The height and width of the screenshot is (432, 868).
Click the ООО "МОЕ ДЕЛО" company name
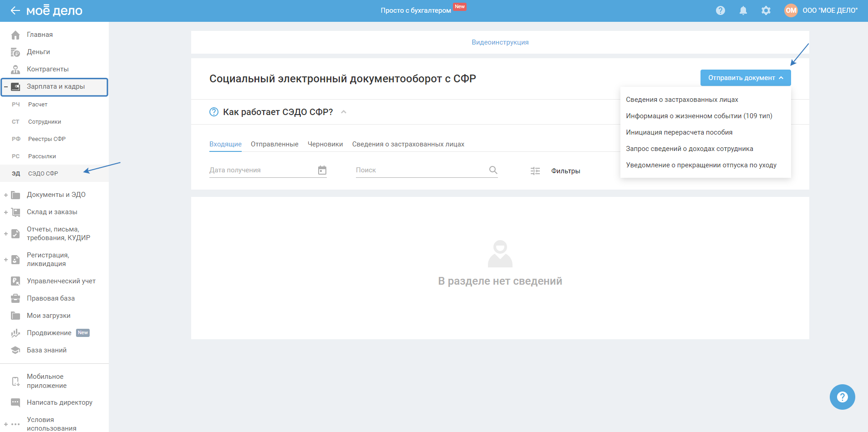tap(830, 10)
